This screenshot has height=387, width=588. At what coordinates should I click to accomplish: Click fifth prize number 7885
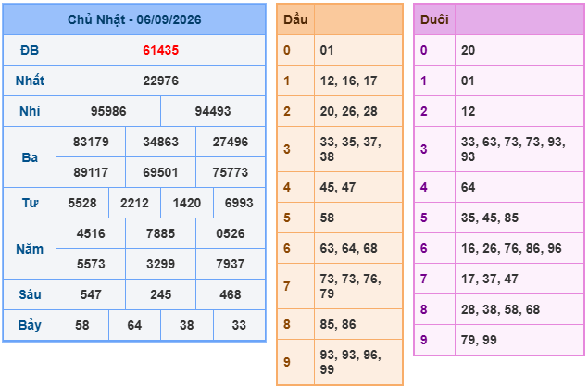[160, 233]
